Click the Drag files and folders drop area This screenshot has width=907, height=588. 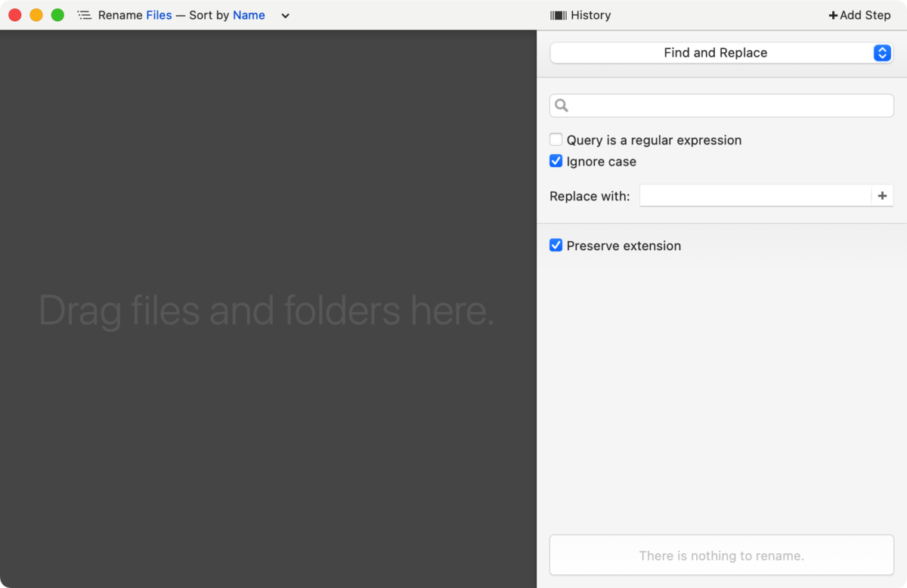pos(268,309)
